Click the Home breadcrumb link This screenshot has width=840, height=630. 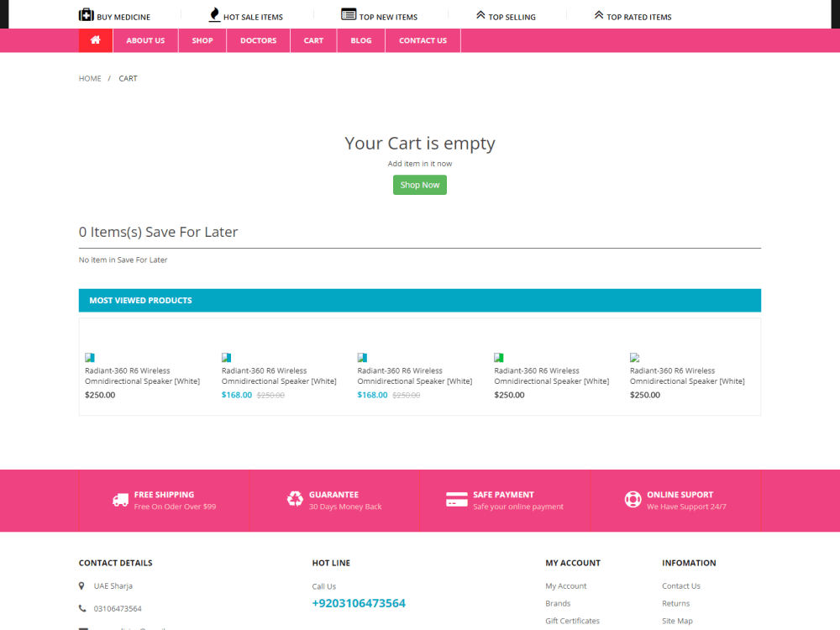pos(90,78)
